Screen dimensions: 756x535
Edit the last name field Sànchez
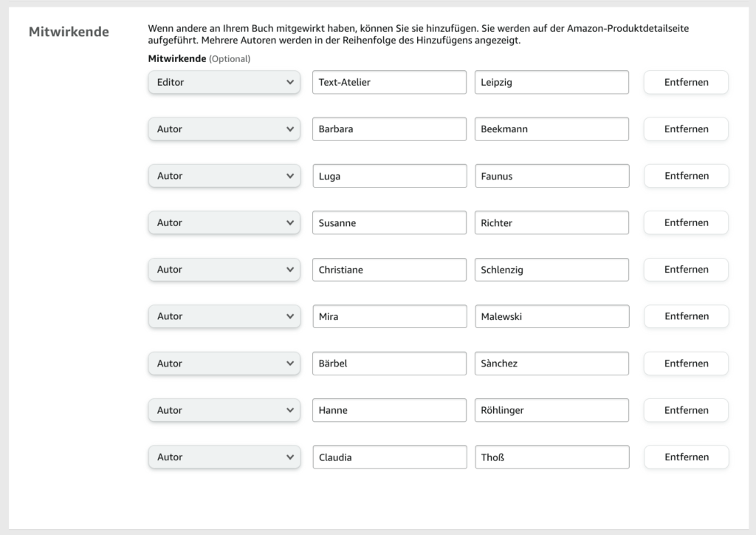point(551,364)
